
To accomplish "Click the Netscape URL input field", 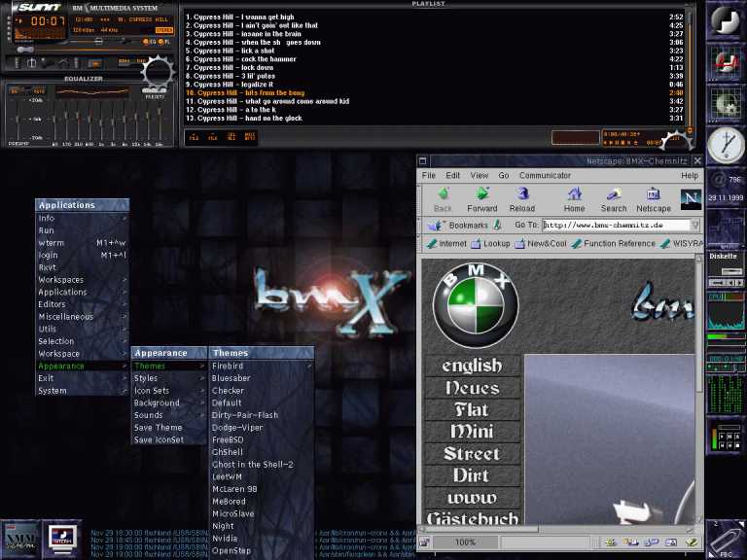I will click(617, 225).
